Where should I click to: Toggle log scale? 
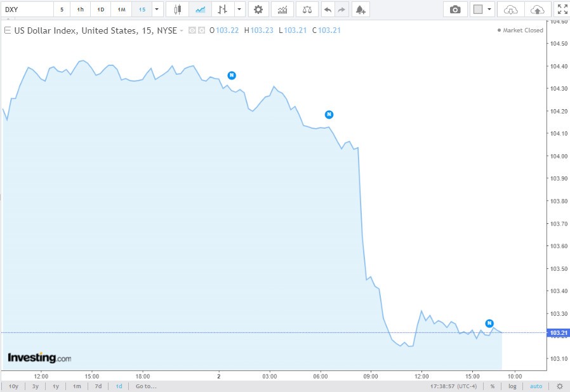[x=512, y=386]
